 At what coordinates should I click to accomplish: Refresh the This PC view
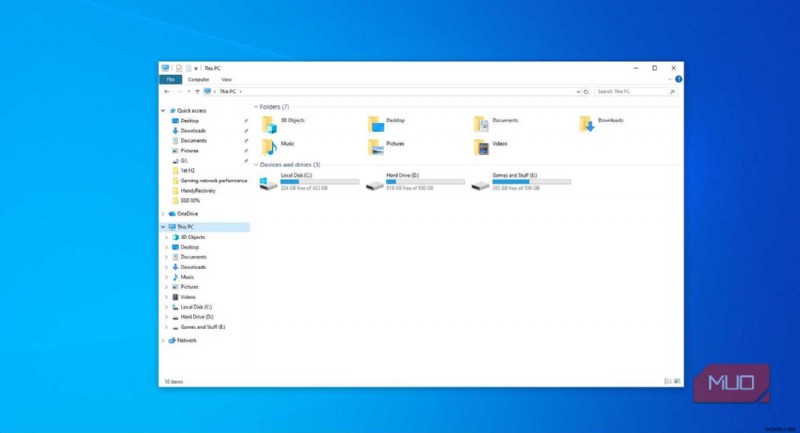[x=586, y=92]
